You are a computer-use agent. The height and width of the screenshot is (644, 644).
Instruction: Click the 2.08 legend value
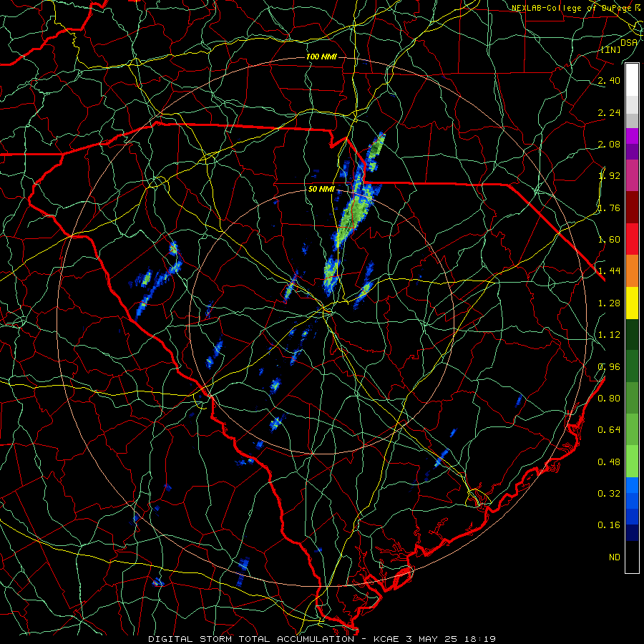pos(609,144)
